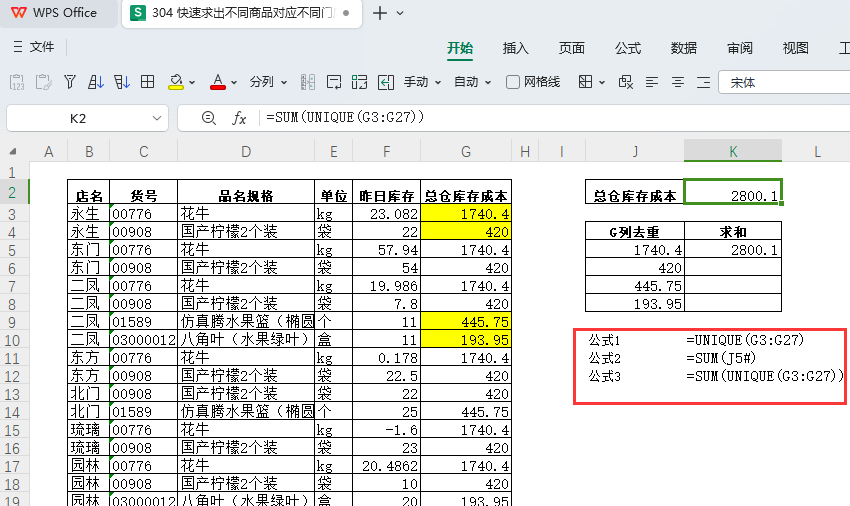Click yellow cell G10 with 193.95
The height and width of the screenshot is (506, 850).
466,340
